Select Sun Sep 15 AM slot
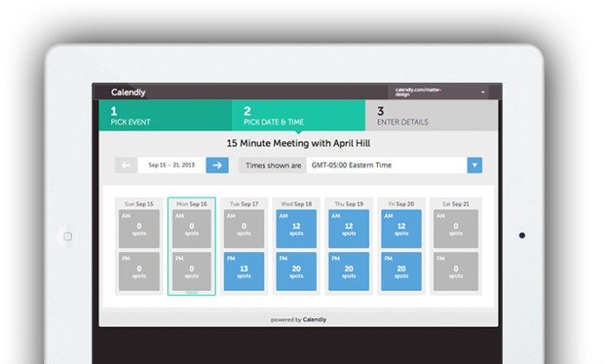The height and width of the screenshot is (364, 607). point(139,229)
